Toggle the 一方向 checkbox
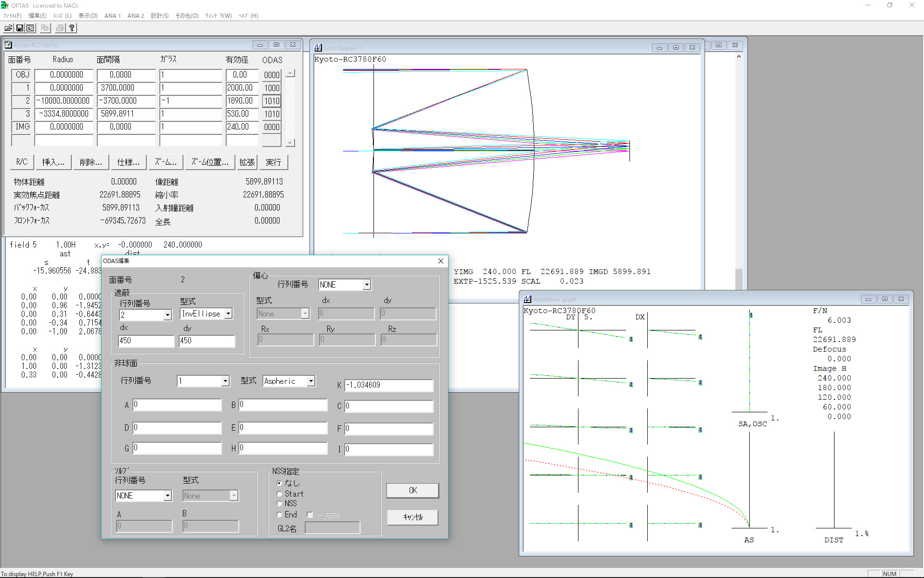This screenshot has height=578, width=924. pos(310,515)
